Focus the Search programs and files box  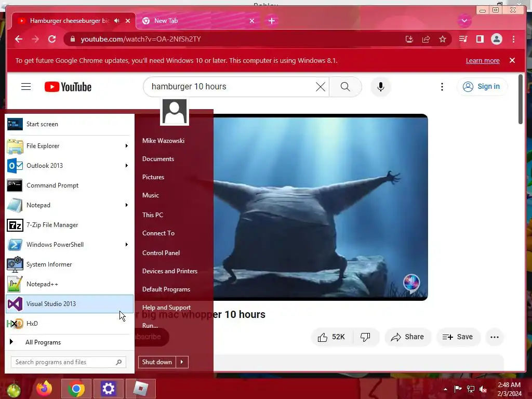[x=69, y=362]
